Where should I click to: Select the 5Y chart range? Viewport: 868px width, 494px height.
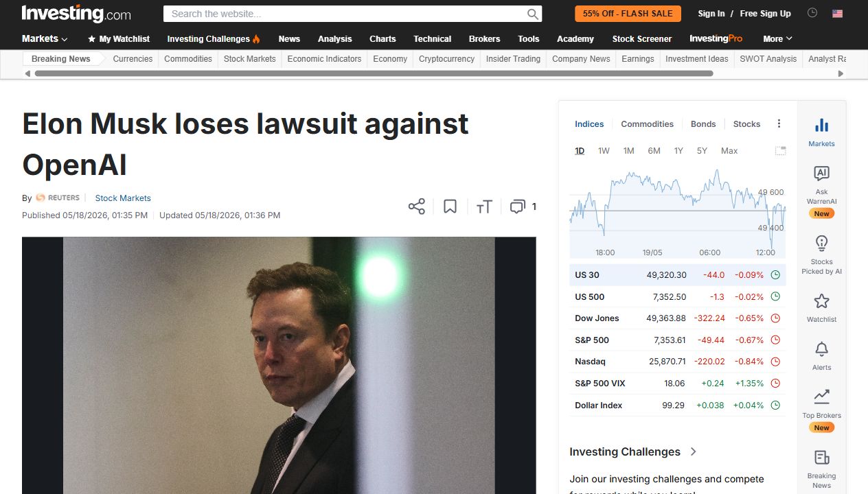[x=702, y=151]
